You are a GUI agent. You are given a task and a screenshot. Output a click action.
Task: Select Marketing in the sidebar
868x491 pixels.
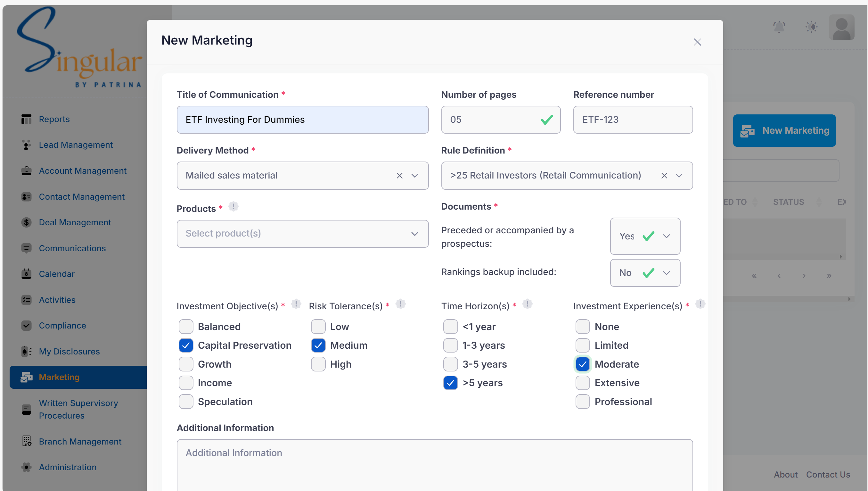coord(78,377)
